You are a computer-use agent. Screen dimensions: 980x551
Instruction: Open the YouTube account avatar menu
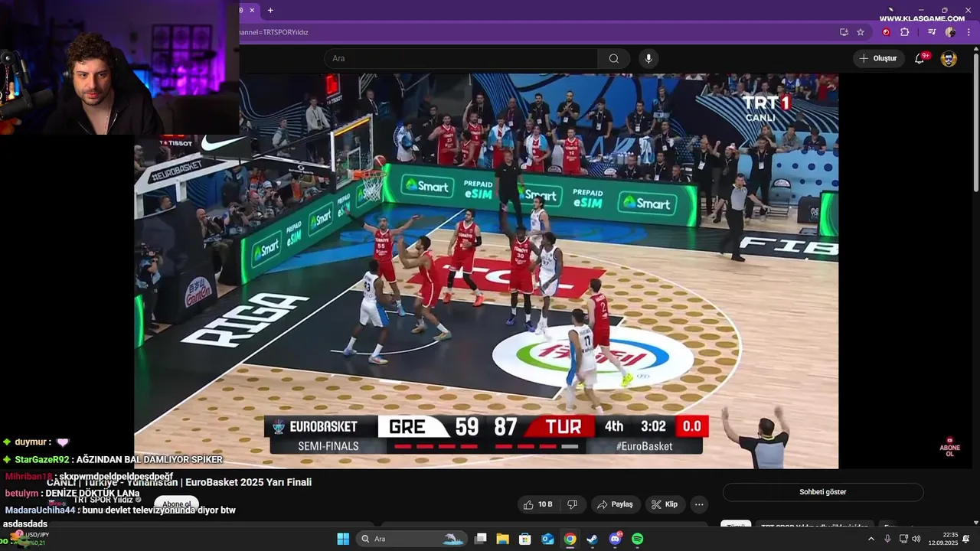pyautogui.click(x=949, y=58)
